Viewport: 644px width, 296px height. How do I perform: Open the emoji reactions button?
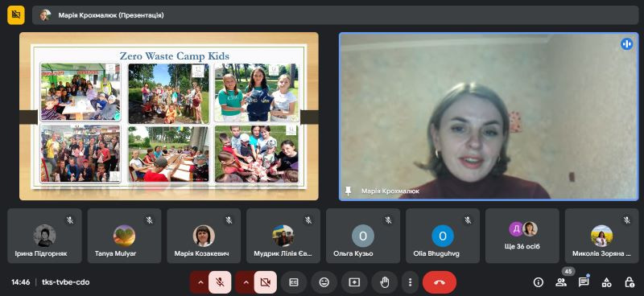click(x=324, y=282)
